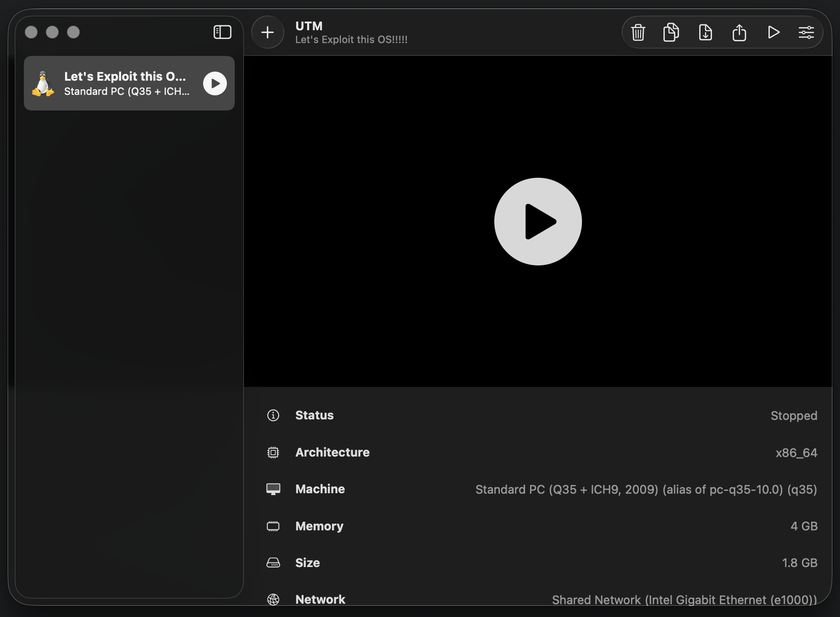Click the Linux penguin VM icon
Viewport: 840px width, 617px height.
click(43, 83)
